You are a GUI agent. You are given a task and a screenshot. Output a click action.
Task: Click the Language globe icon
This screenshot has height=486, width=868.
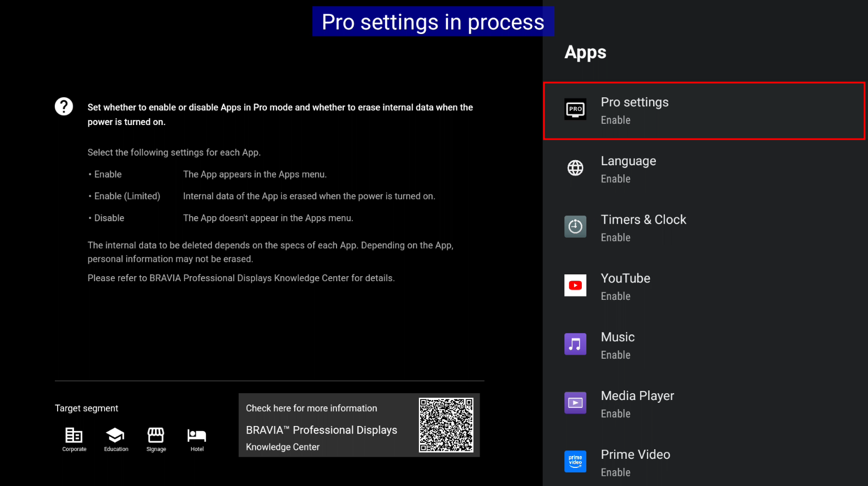[x=575, y=168]
